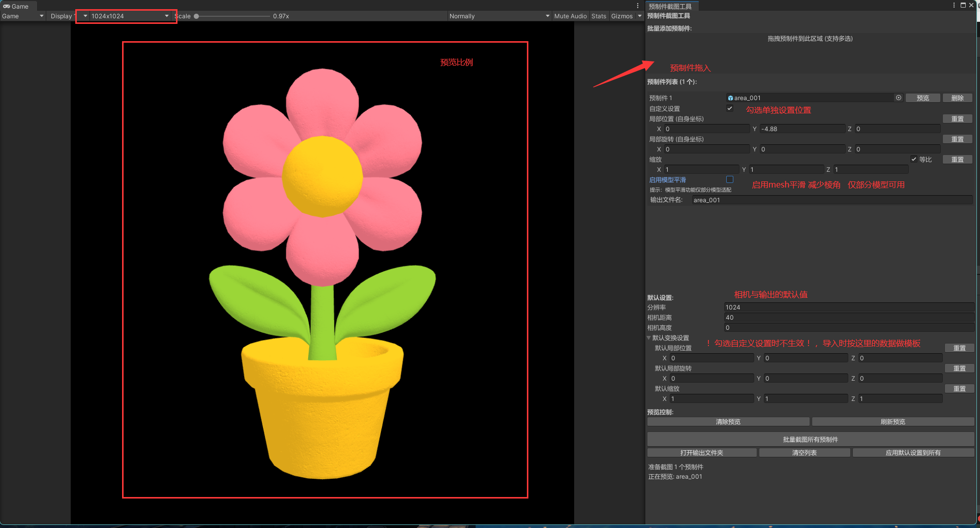Click the default local position Y field

pyautogui.click(x=806, y=358)
